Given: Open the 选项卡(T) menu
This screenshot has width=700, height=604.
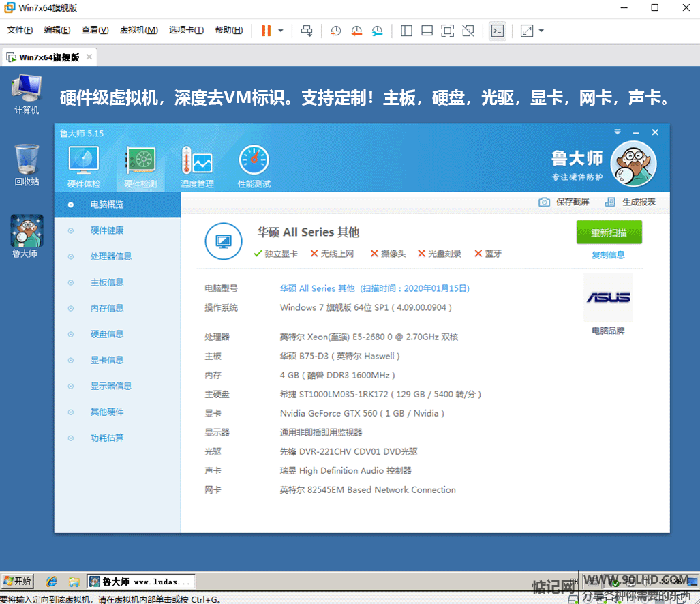Looking at the screenshot, I should [186, 30].
